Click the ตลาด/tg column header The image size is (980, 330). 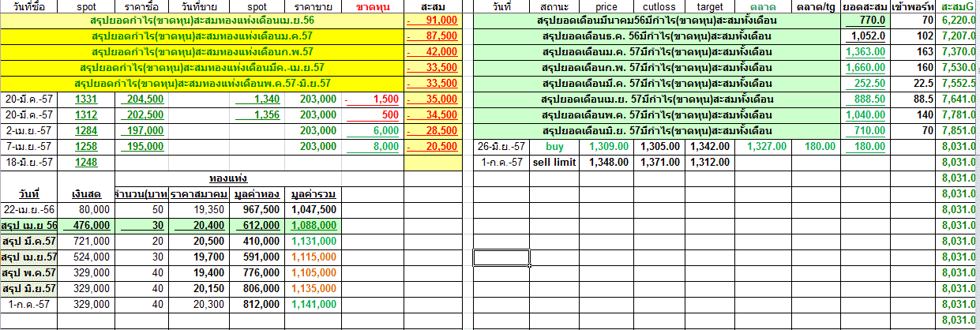coord(816,6)
